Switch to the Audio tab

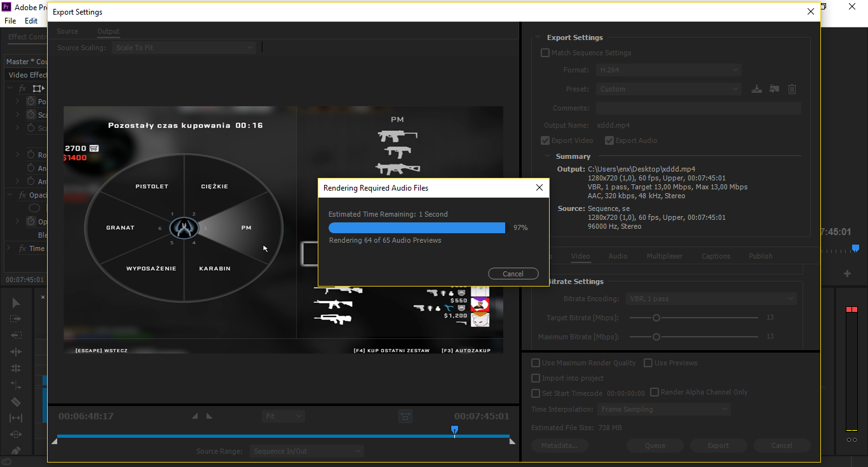pos(618,256)
